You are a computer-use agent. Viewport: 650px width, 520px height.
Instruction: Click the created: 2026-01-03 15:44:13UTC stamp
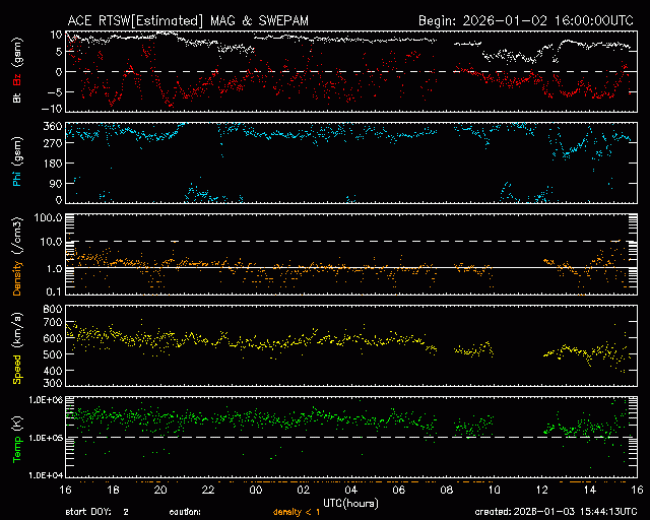pyautogui.click(x=556, y=512)
